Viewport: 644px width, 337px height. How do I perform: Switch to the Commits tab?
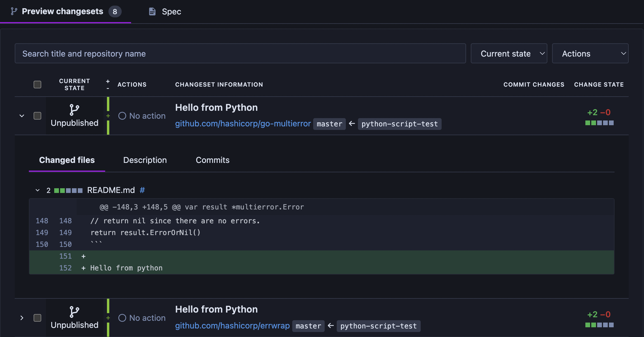pos(212,160)
